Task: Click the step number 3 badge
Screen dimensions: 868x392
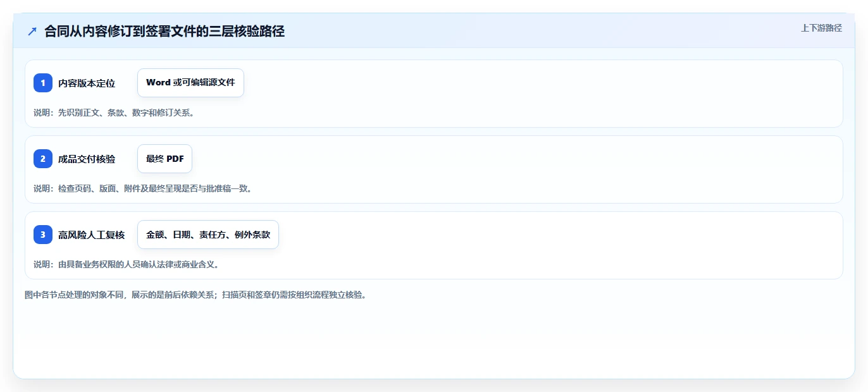Action: (x=43, y=235)
